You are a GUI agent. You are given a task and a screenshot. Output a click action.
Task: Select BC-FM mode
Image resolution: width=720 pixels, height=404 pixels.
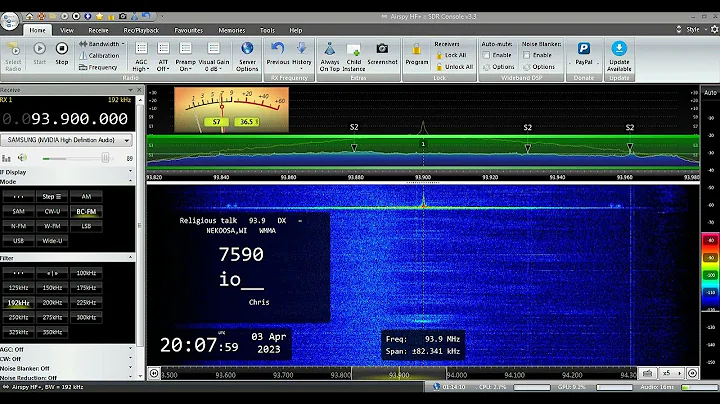(x=86, y=212)
